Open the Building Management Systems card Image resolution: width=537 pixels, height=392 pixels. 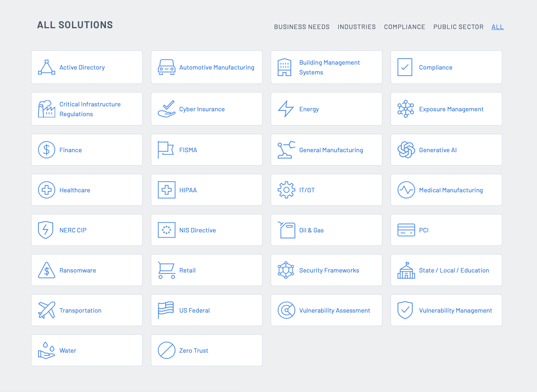point(329,68)
